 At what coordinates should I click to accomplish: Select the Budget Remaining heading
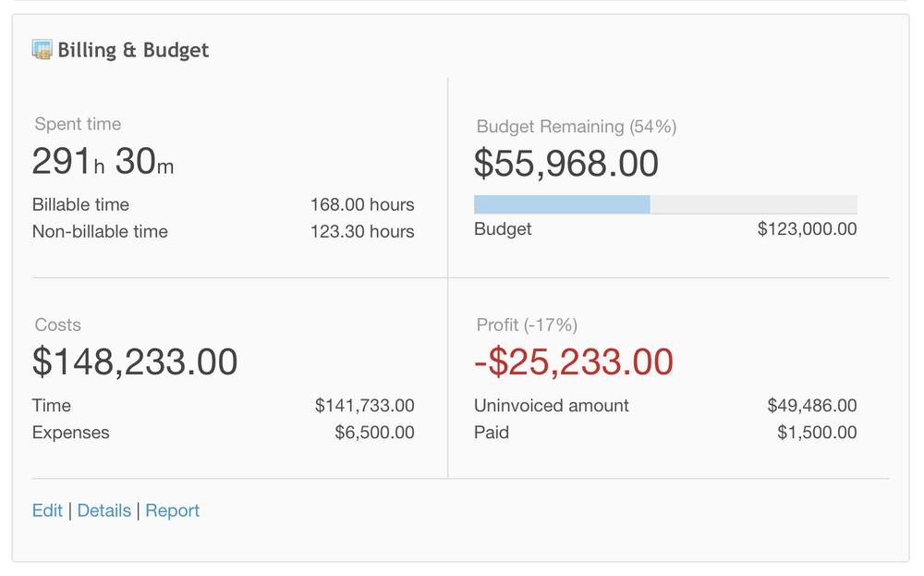point(576,127)
